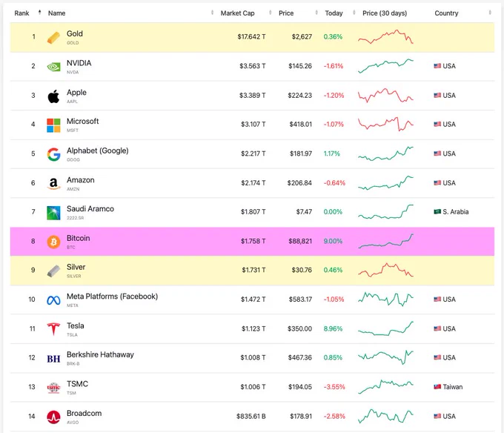The width and height of the screenshot is (504, 433).
Task: Click the Saudi Aramco logo icon
Action: [x=53, y=213]
